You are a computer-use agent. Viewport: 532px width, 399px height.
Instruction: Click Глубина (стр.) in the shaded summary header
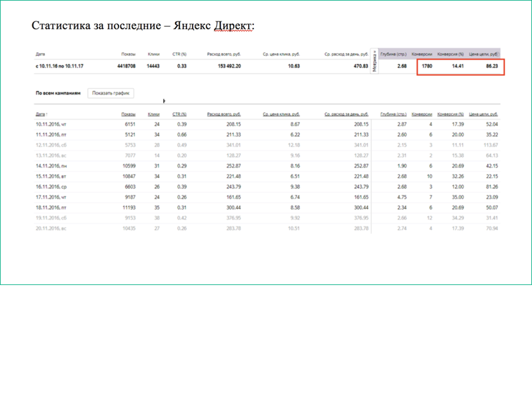pos(393,54)
